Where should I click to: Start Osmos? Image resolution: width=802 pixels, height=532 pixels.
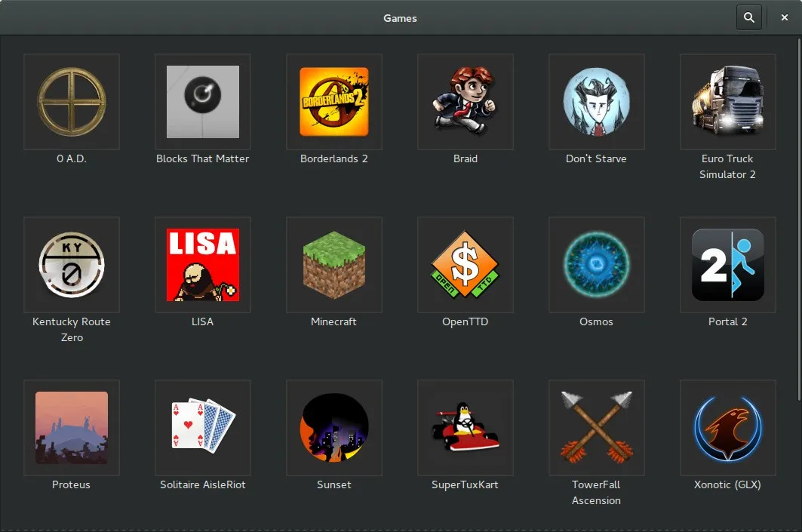[596, 265]
